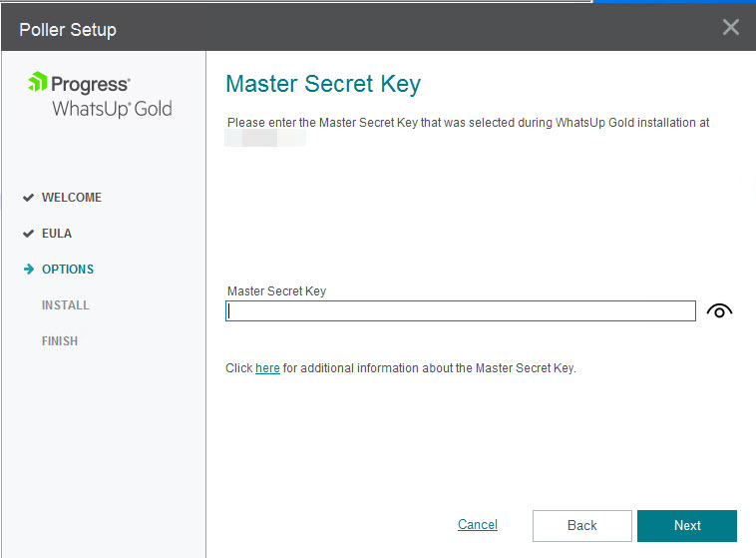Proceed with the Next button
This screenshot has width=756, height=558.
[x=687, y=526]
